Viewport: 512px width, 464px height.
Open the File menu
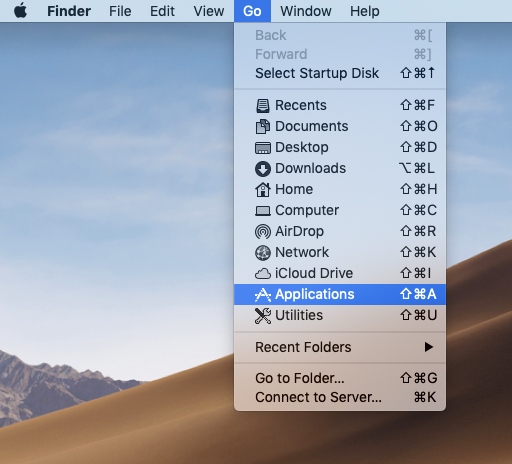click(x=120, y=11)
